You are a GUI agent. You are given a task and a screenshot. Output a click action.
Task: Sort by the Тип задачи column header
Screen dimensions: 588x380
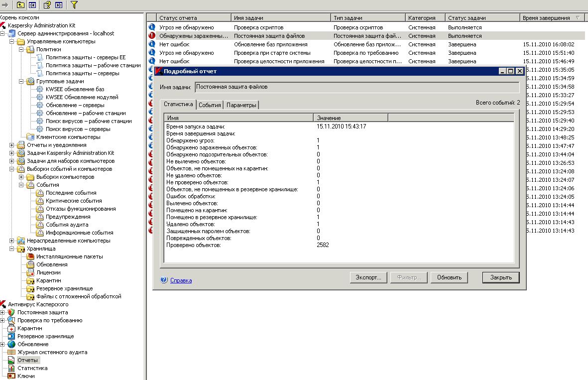click(x=368, y=17)
